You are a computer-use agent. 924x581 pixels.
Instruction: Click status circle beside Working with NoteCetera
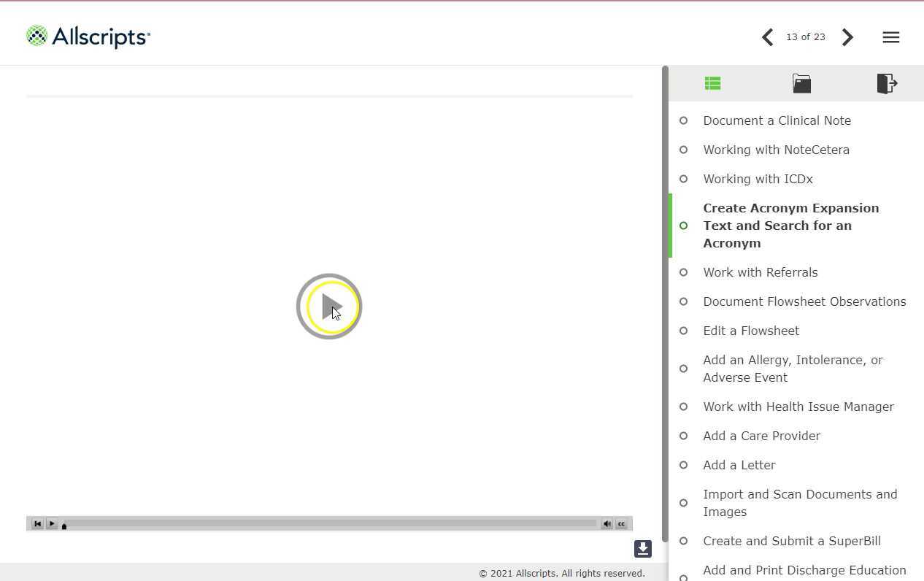[683, 150]
